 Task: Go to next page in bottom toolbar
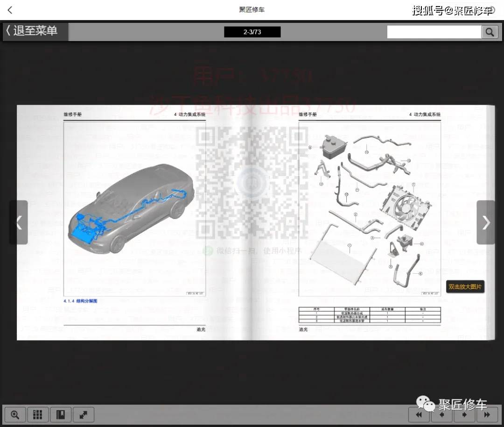(x=464, y=415)
